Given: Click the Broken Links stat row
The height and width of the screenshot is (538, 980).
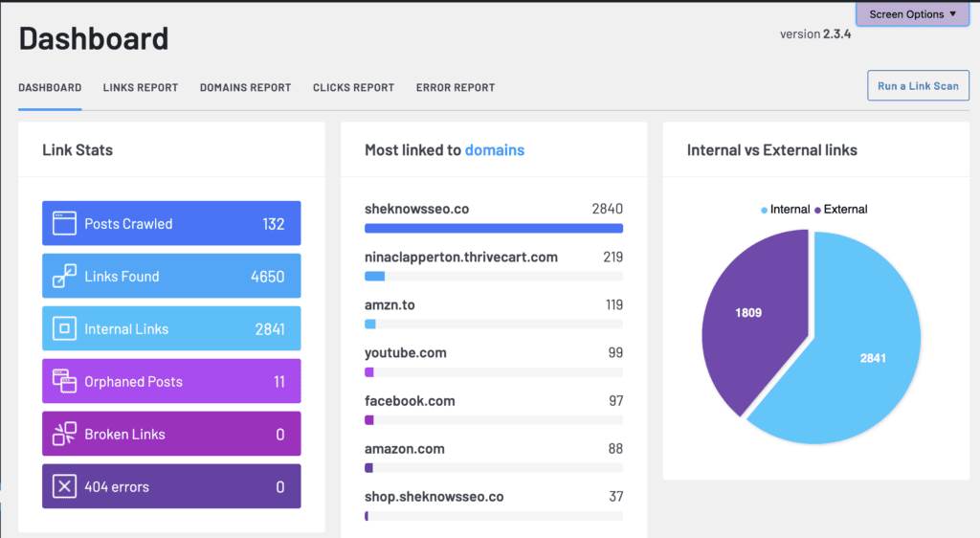Looking at the screenshot, I should [171, 434].
